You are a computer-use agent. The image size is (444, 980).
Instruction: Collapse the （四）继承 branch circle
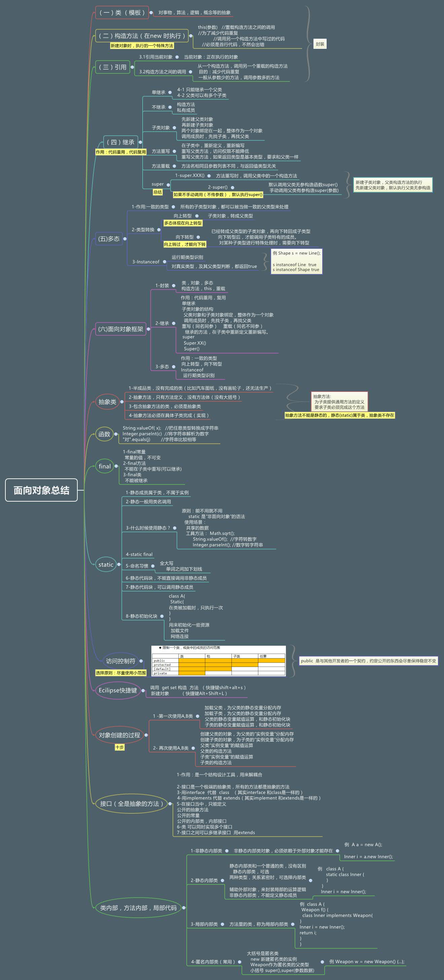point(140,142)
